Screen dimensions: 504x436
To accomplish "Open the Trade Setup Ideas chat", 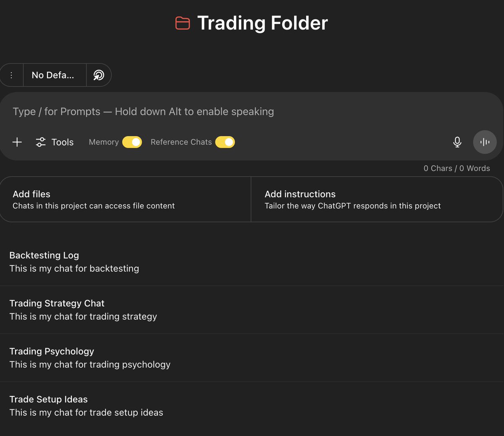I will [252, 406].
